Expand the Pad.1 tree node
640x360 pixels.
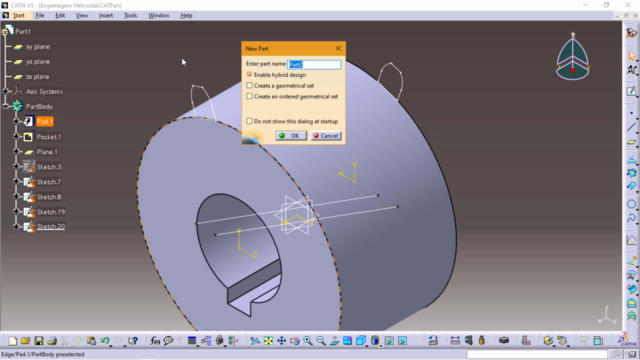[16, 121]
